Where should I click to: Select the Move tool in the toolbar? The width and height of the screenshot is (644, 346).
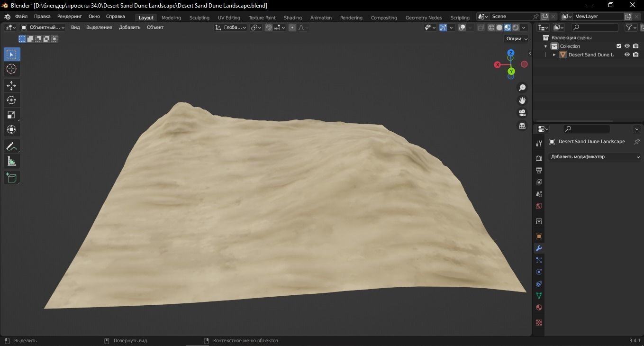[11, 85]
